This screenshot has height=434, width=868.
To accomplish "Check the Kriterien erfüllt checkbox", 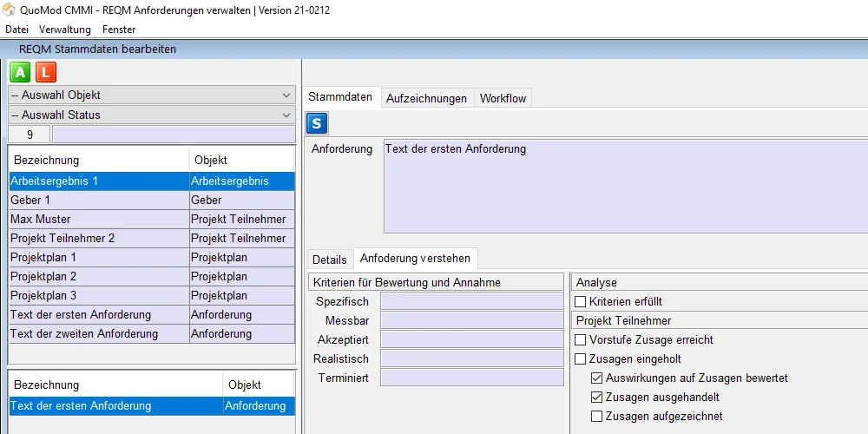I will tap(580, 302).
